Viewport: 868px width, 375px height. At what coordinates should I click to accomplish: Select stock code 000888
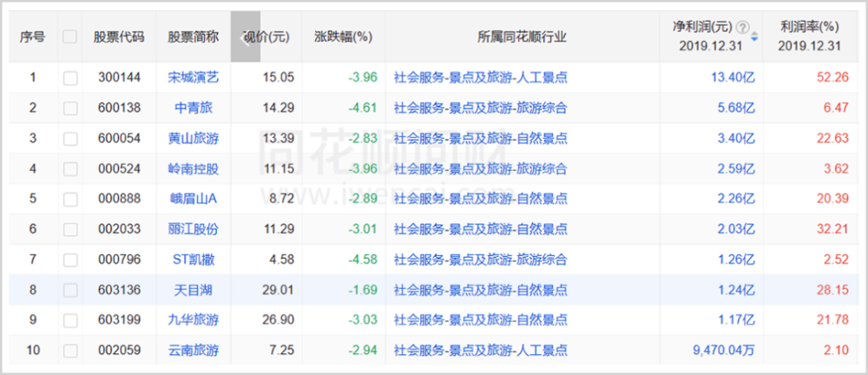pos(119,198)
